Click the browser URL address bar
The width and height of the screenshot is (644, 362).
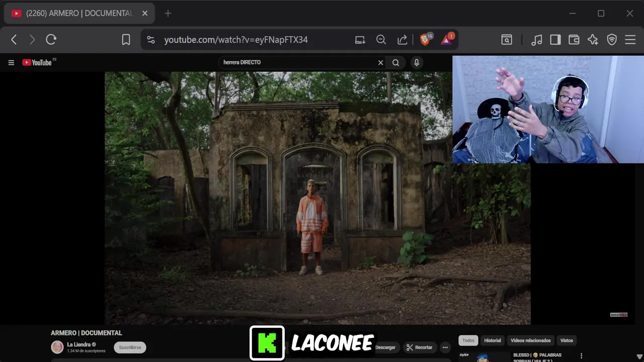236,40
